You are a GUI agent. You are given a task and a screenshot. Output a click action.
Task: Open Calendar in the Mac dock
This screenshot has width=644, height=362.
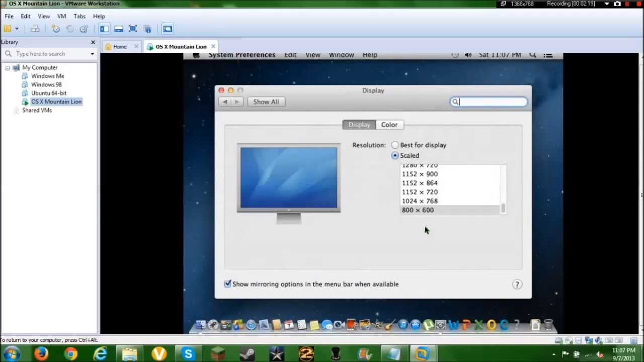click(x=289, y=325)
